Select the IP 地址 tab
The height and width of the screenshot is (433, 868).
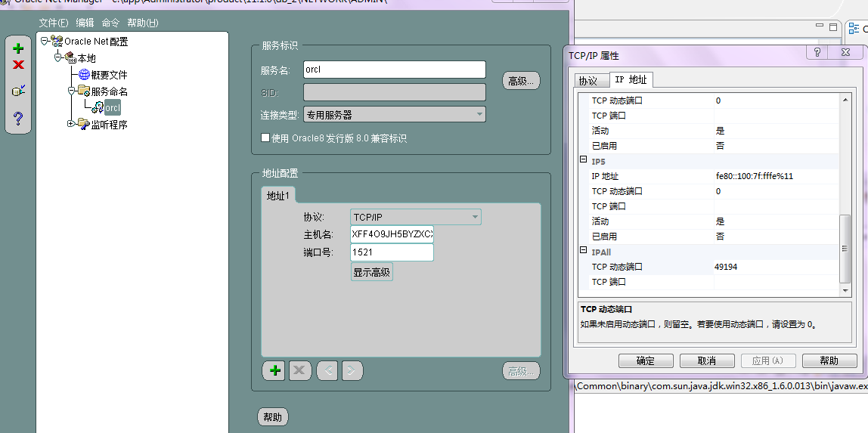click(631, 79)
